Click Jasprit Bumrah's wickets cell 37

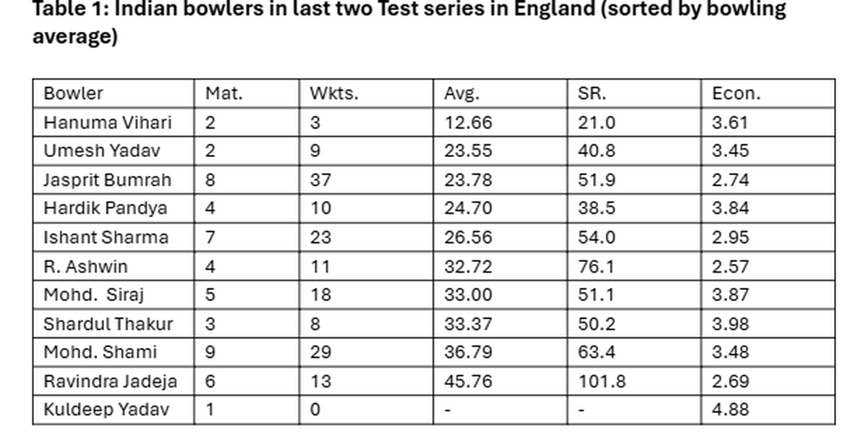pyautogui.click(x=320, y=179)
